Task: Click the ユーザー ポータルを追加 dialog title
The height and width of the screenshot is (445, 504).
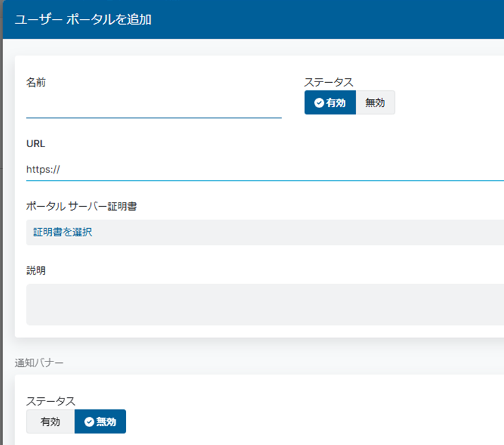Action: point(84,20)
